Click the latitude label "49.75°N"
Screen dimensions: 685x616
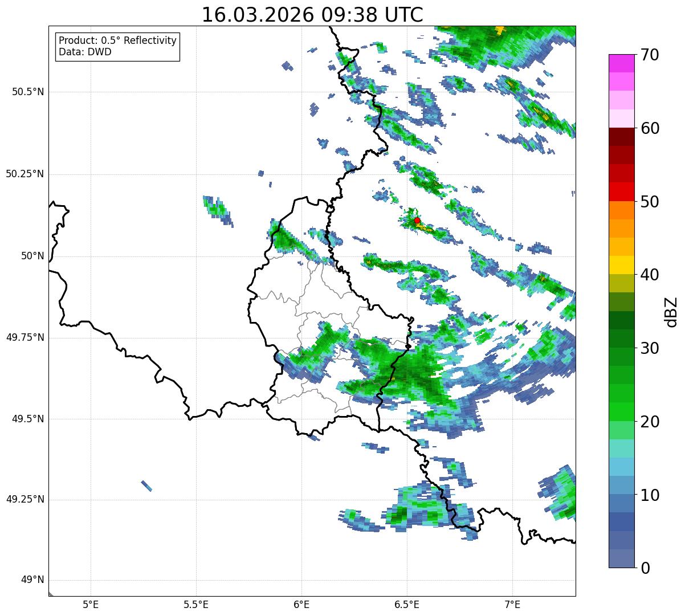(25, 337)
